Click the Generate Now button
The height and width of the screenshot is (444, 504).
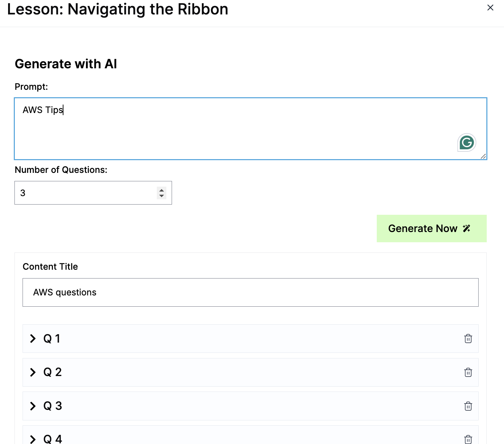[x=423, y=229]
